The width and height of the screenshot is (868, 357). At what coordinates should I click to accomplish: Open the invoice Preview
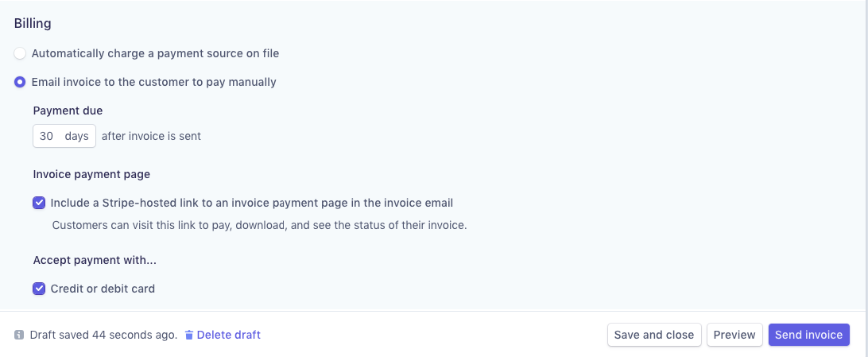[734, 335]
